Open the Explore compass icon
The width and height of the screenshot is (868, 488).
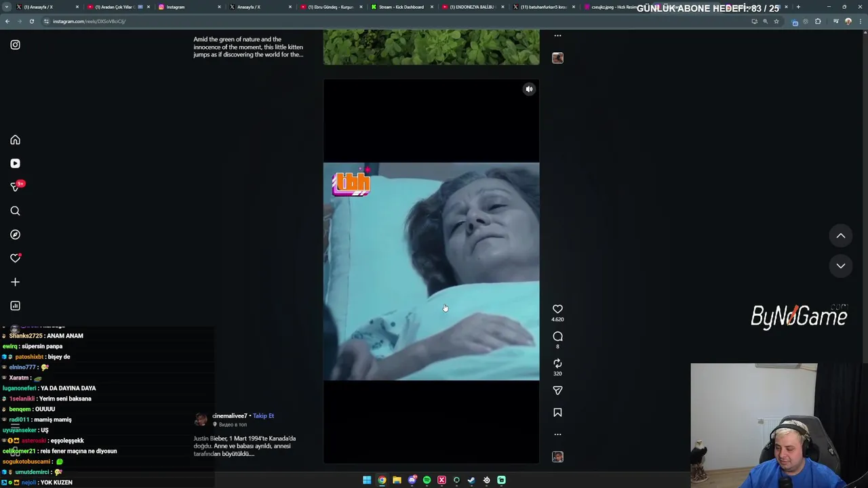click(15, 235)
